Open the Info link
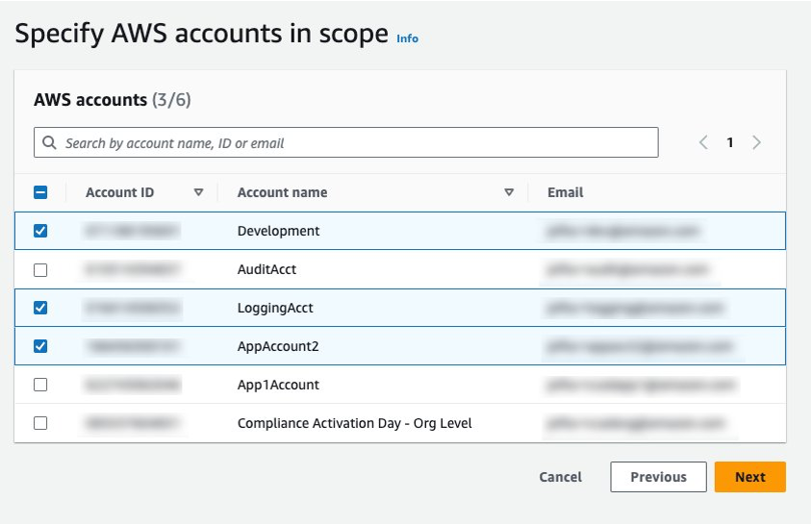 [x=408, y=38]
